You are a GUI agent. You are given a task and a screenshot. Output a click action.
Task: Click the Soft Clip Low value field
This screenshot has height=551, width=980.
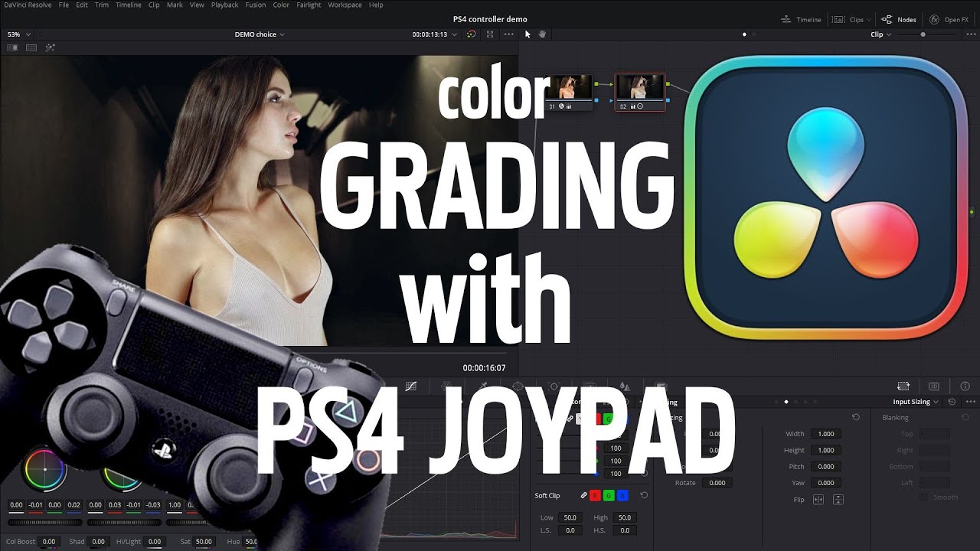pos(570,518)
